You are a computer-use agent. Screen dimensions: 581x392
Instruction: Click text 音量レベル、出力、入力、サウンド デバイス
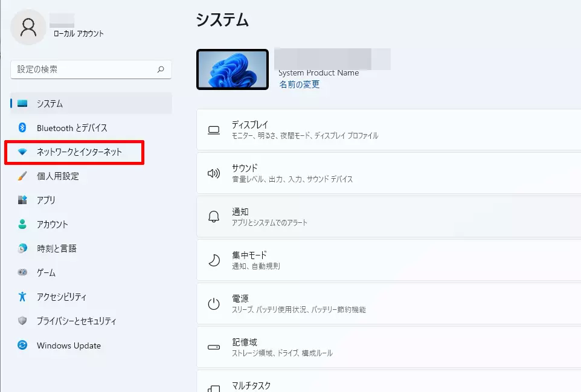pyautogui.click(x=292, y=179)
